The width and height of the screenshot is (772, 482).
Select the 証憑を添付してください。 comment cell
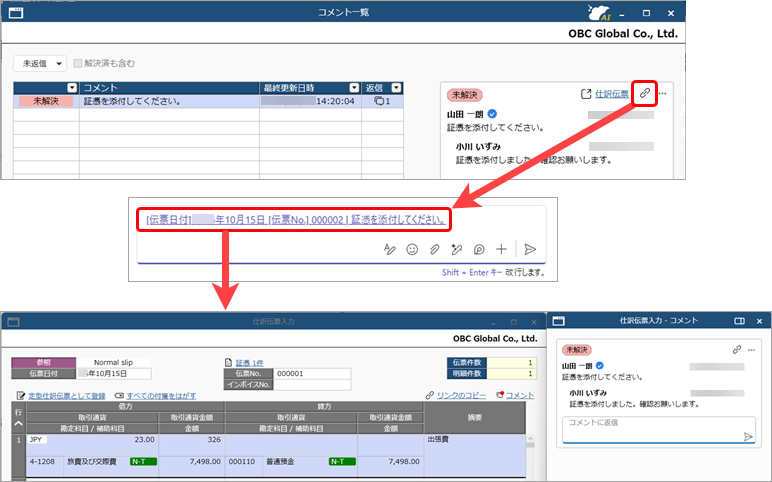[x=169, y=101]
